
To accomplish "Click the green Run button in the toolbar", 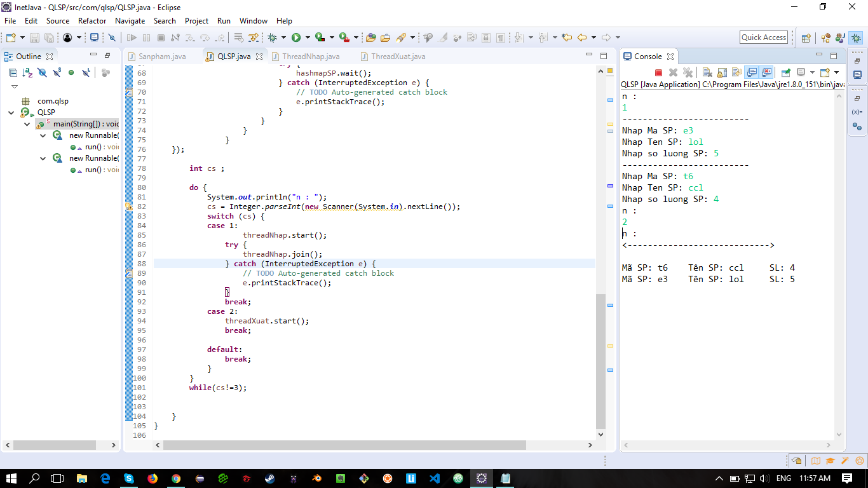I will [x=296, y=38].
